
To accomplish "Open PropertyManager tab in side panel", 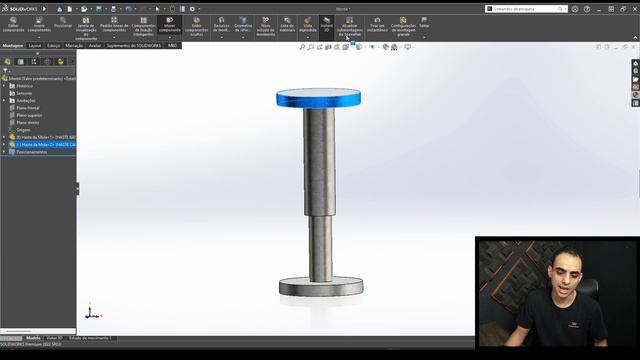I will [20, 62].
